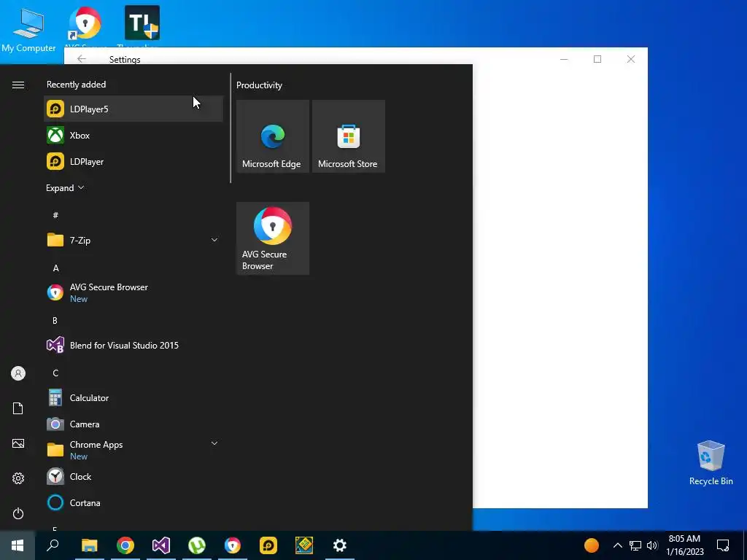
Task: Close the Settings window
Action: tap(631, 59)
